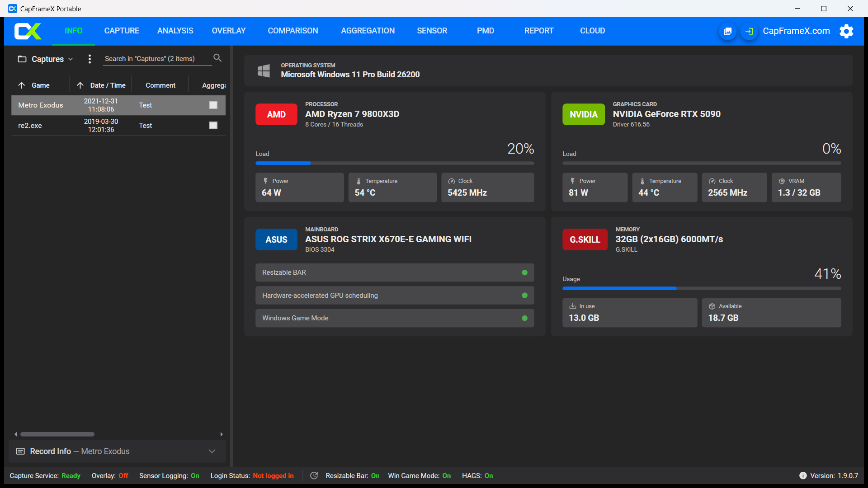Click the CPU Temperature thermometer icon
This screenshot has height=488, width=868.
(x=359, y=181)
